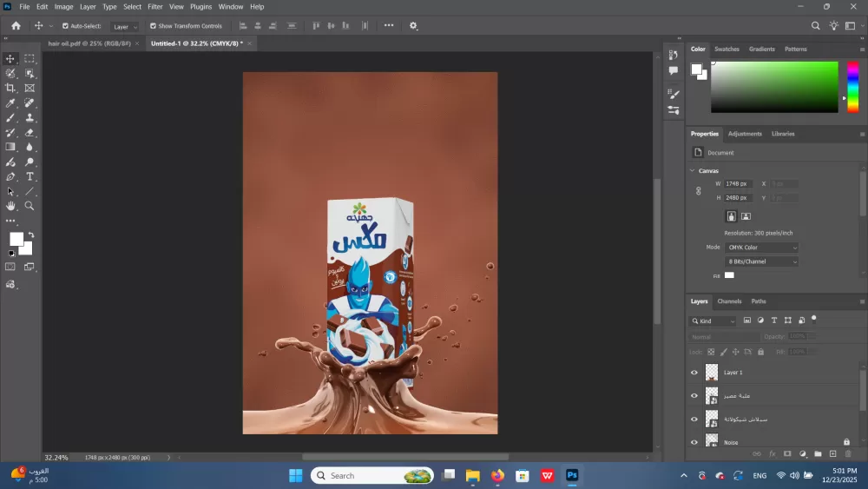Hide the علبة عصير layer
Viewport: 868px width, 489px height.
click(694, 396)
